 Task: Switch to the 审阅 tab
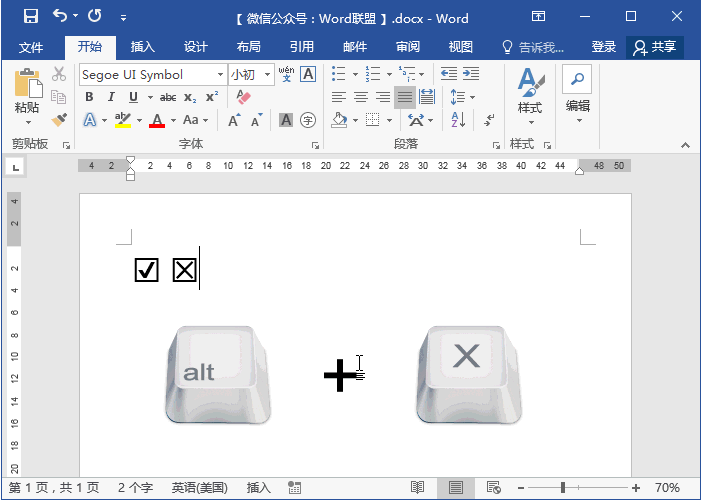click(407, 47)
